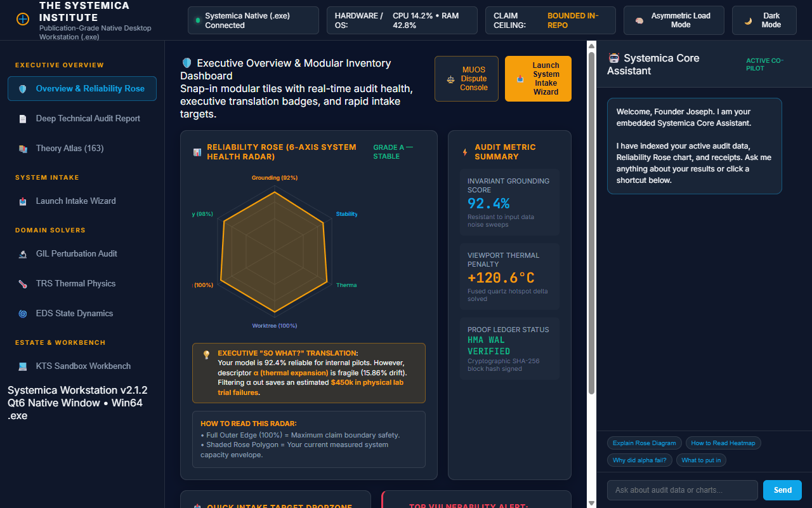Toggle Dark Mode
This screenshot has height=508, width=812.
click(764, 20)
